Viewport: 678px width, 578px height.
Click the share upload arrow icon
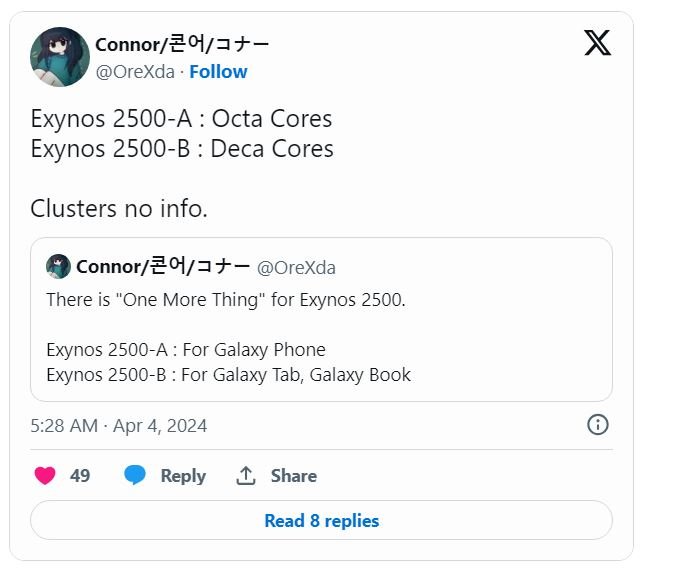(x=246, y=476)
